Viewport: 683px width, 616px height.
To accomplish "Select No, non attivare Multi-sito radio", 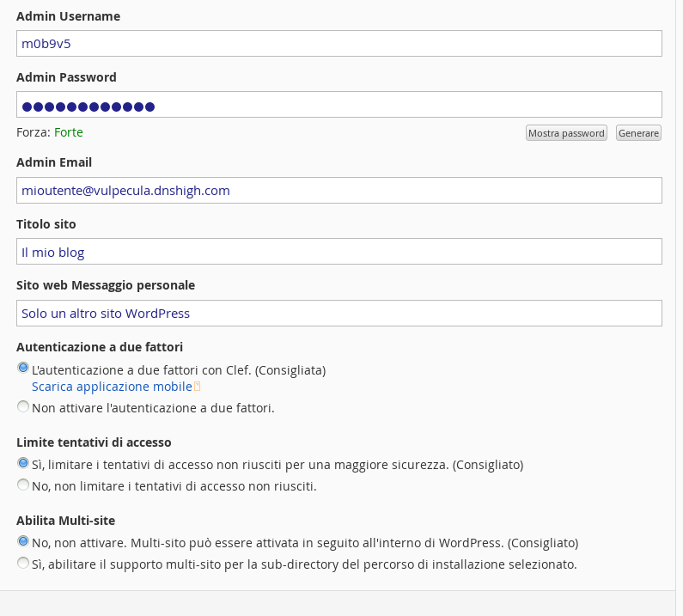I will point(23,541).
